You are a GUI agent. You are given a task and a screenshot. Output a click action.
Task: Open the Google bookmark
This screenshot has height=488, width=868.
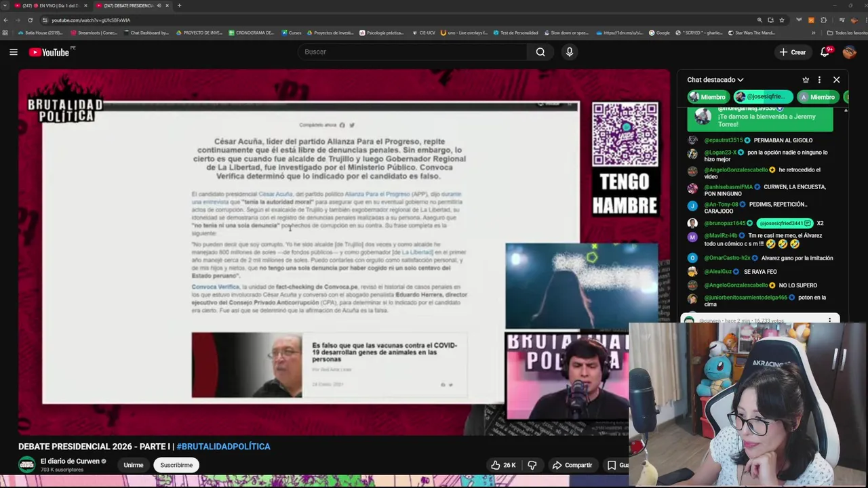click(x=659, y=33)
